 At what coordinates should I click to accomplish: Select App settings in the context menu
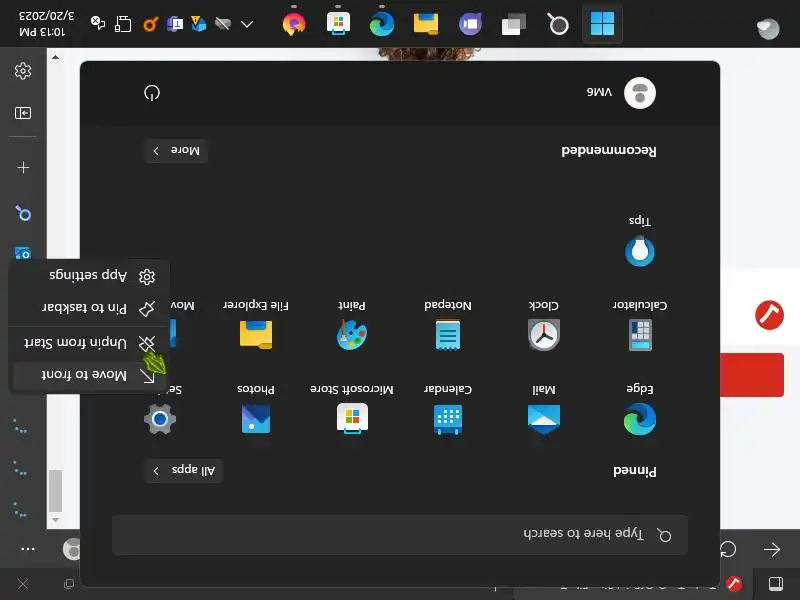89,276
